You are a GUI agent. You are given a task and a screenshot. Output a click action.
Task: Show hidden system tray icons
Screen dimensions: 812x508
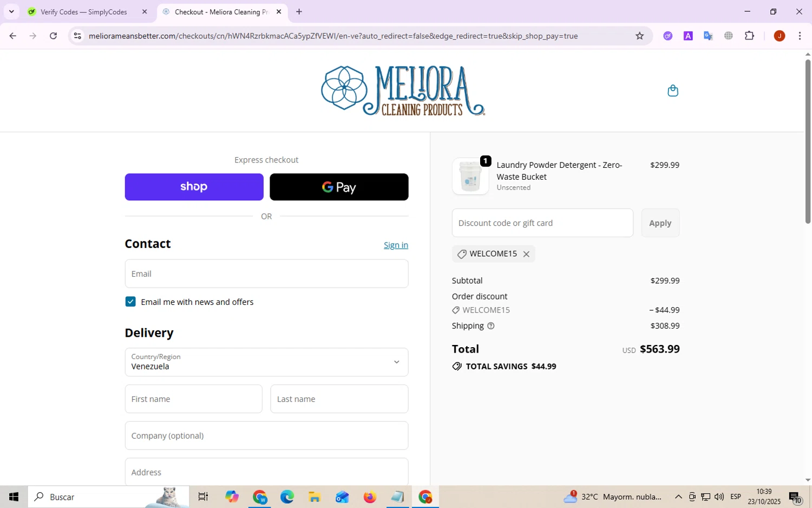(678, 497)
